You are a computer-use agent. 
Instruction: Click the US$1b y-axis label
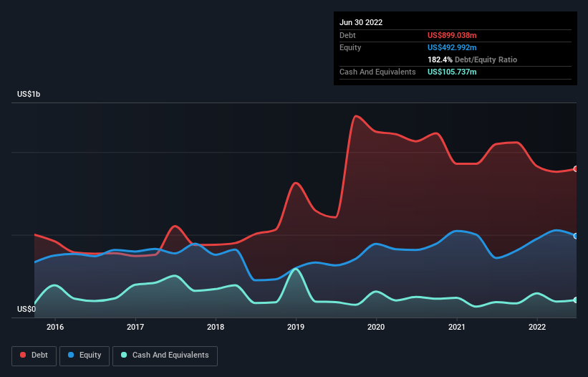(x=29, y=94)
